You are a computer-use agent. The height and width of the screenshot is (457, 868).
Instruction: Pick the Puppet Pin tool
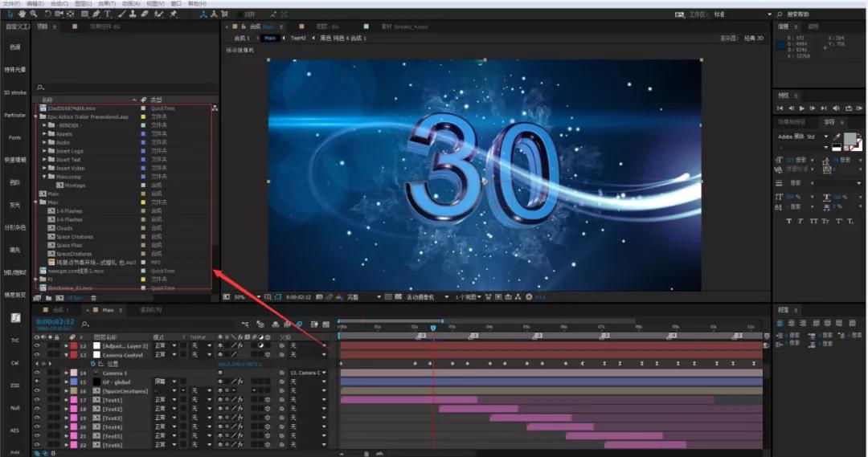[174, 14]
